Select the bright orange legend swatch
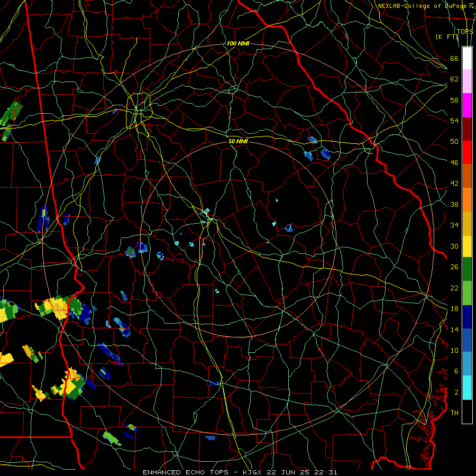 click(467, 199)
